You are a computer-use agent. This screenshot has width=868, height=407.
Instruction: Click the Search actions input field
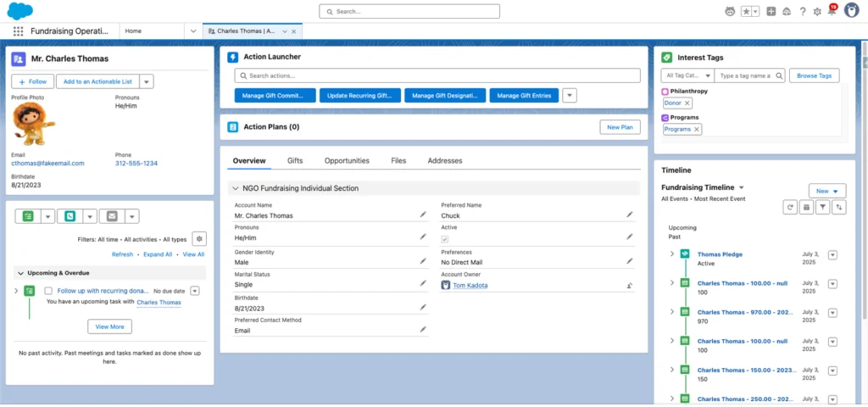437,75
